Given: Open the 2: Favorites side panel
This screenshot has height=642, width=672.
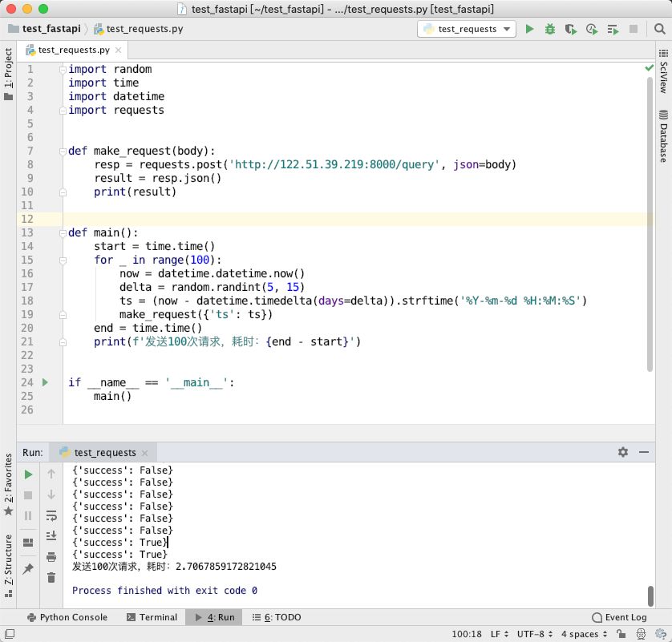Looking at the screenshot, I should tap(9, 484).
